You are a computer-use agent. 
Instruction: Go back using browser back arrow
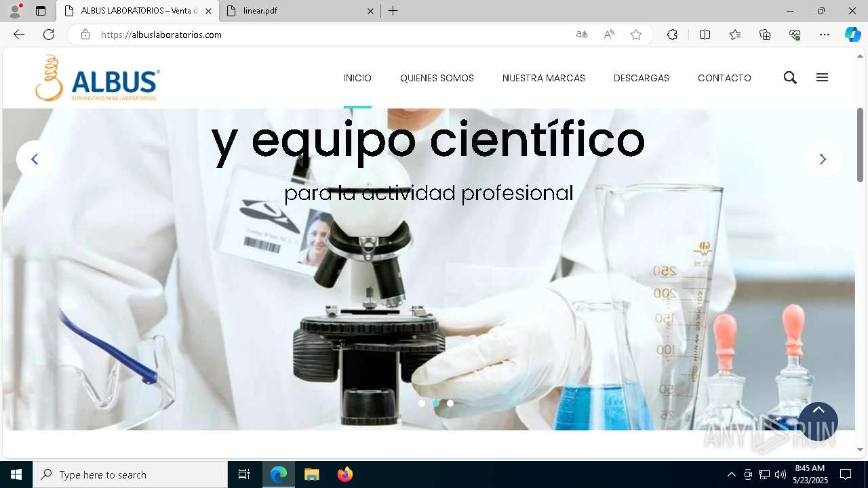(19, 35)
